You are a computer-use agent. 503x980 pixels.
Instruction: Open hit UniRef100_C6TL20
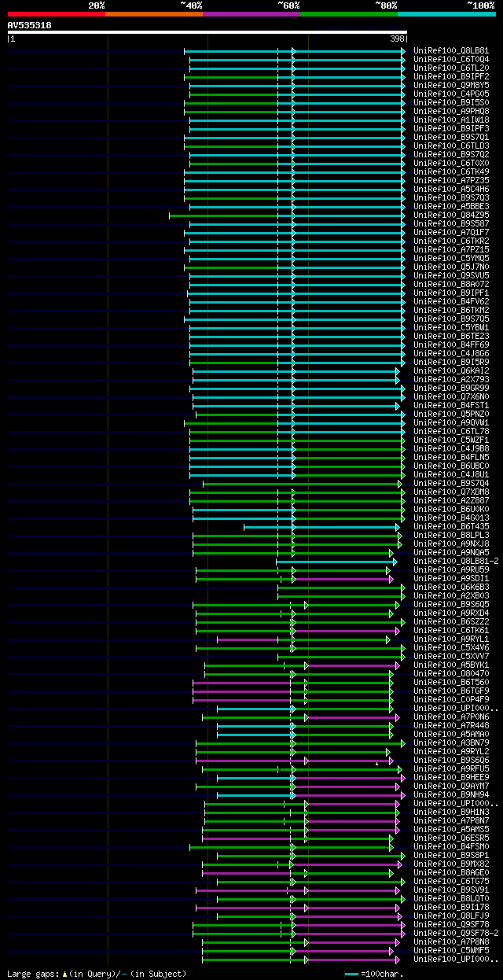[451, 68]
